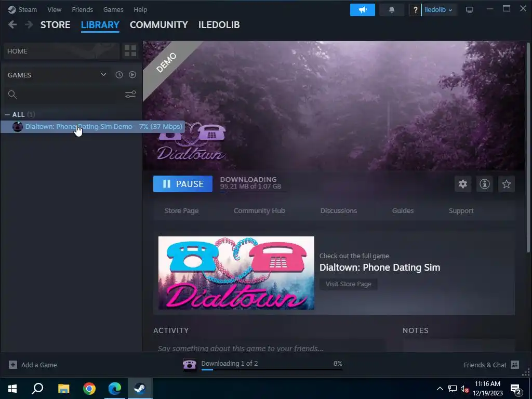The image size is (532, 399).
Task: Click Add a Game label
Action: [39, 365]
